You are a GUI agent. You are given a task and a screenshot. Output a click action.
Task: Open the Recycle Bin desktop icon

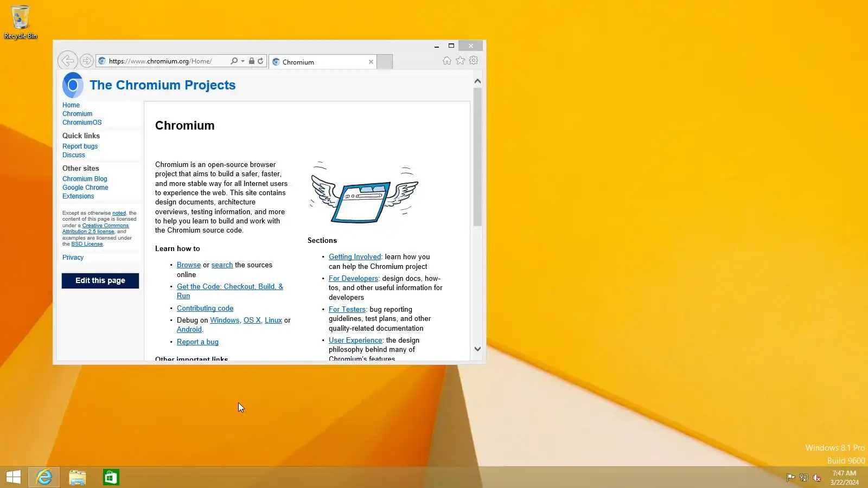(x=21, y=22)
